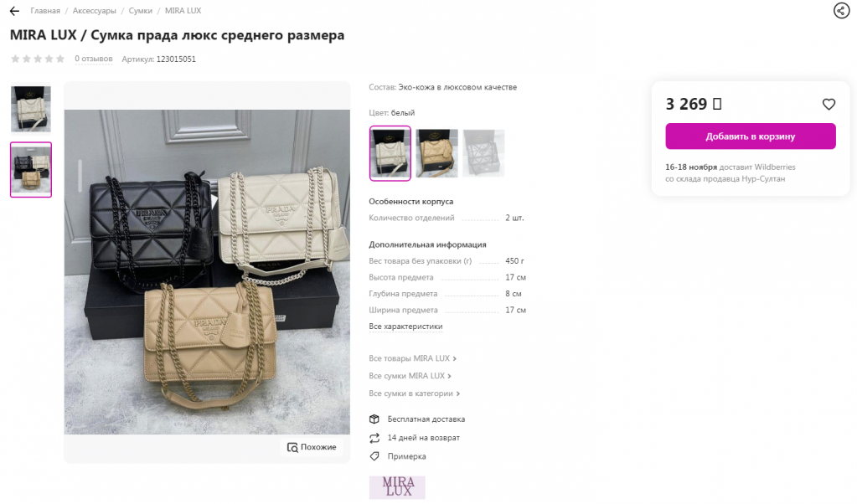This screenshot has height=504, width=857.
Task: Click the star rating icons
Action: tap(38, 59)
